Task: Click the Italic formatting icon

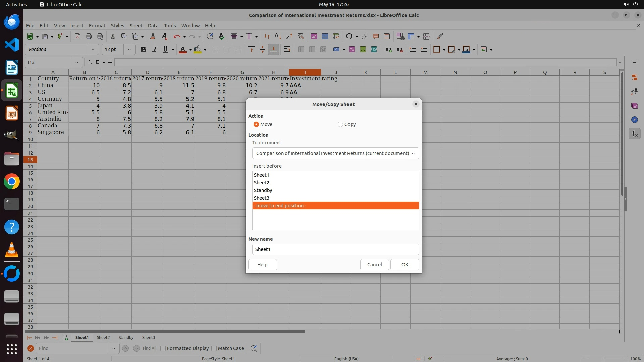Action: pos(155,49)
